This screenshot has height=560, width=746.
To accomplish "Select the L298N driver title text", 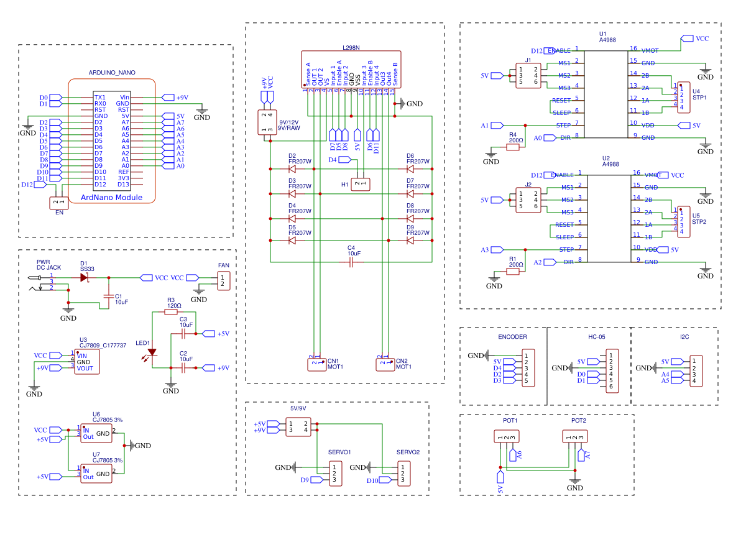I will [351, 47].
